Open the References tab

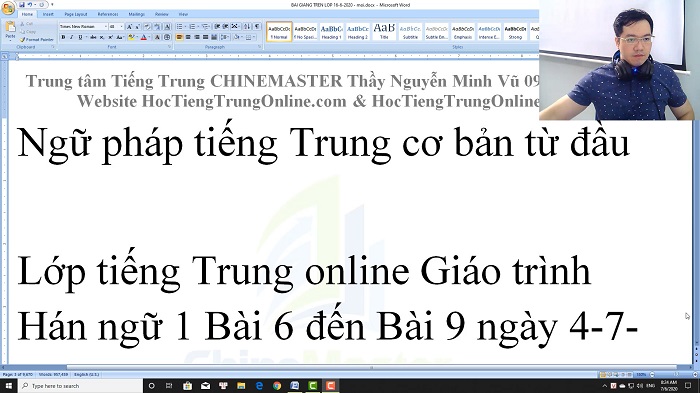(x=108, y=14)
